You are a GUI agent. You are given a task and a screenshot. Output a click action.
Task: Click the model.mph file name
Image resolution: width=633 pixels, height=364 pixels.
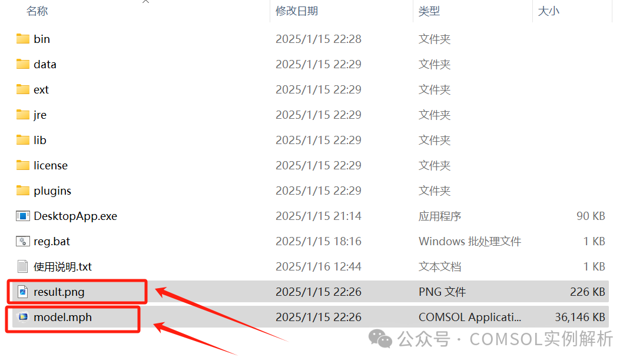62,317
